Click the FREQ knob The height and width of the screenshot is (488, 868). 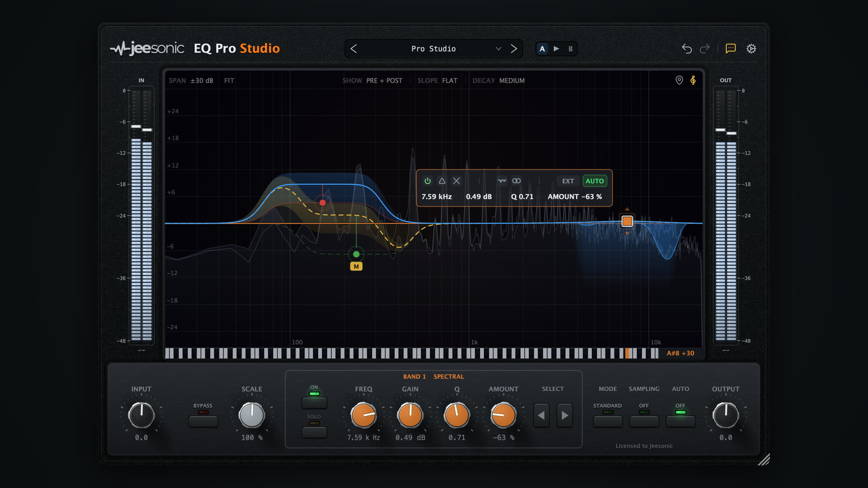click(363, 415)
